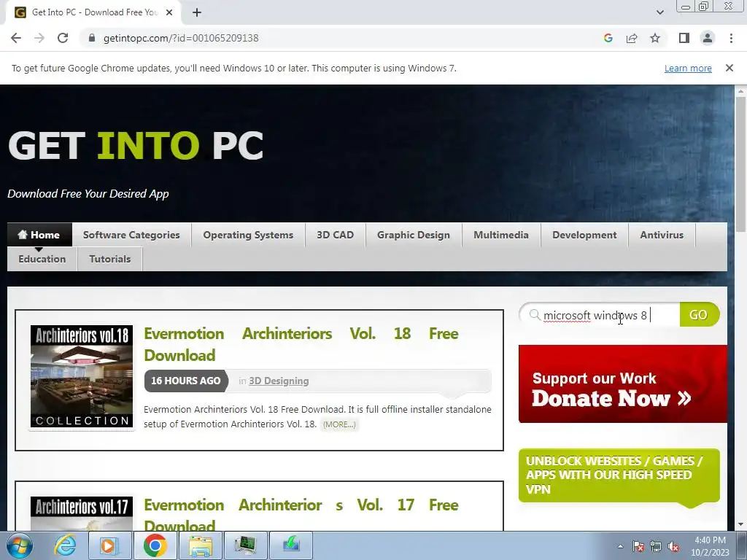Click the Action Center flag tray icon
747x560 pixels.
click(638, 546)
